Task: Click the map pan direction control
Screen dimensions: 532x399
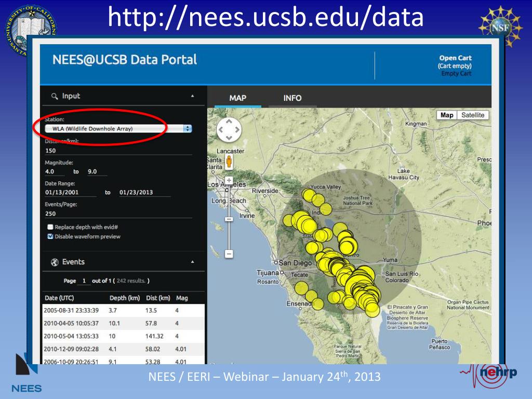Action: pyautogui.click(x=229, y=129)
